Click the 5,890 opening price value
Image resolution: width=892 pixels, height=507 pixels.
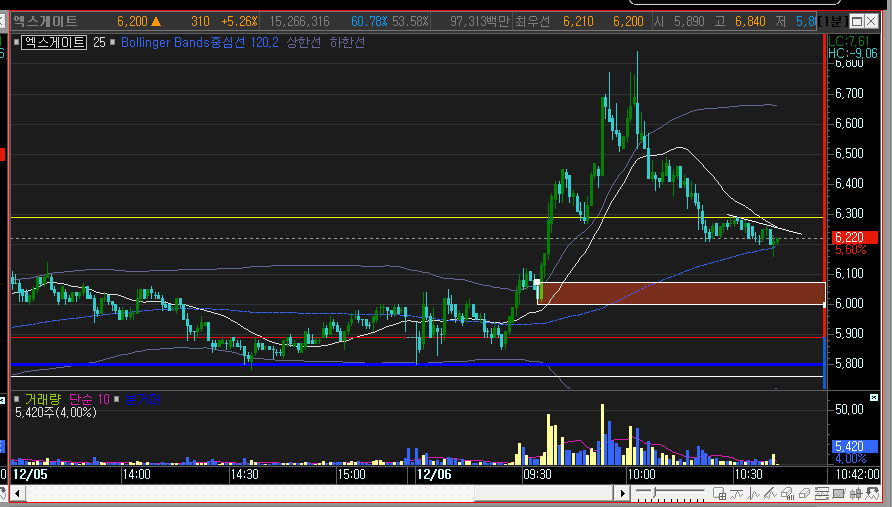point(689,22)
